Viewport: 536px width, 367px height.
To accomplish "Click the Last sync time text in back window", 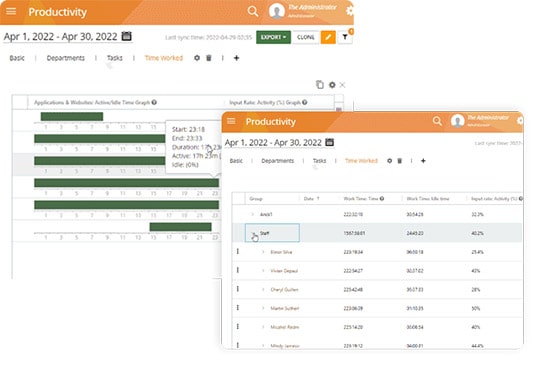I will click(209, 37).
